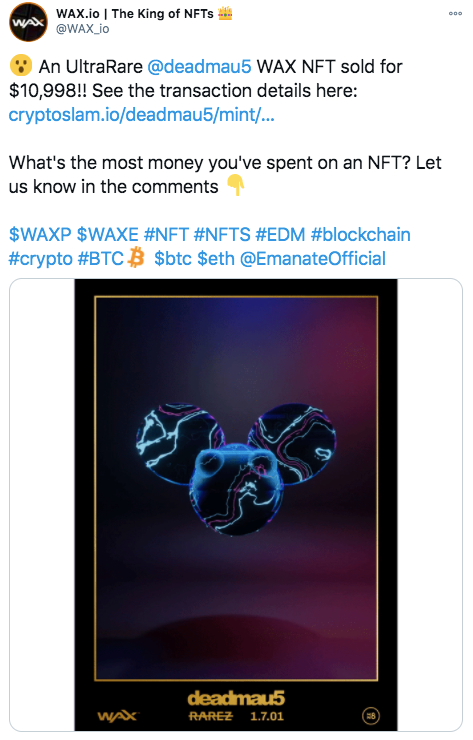Click the round badge icon on the card
The width and height of the screenshot is (473, 740).
pyautogui.click(x=371, y=716)
